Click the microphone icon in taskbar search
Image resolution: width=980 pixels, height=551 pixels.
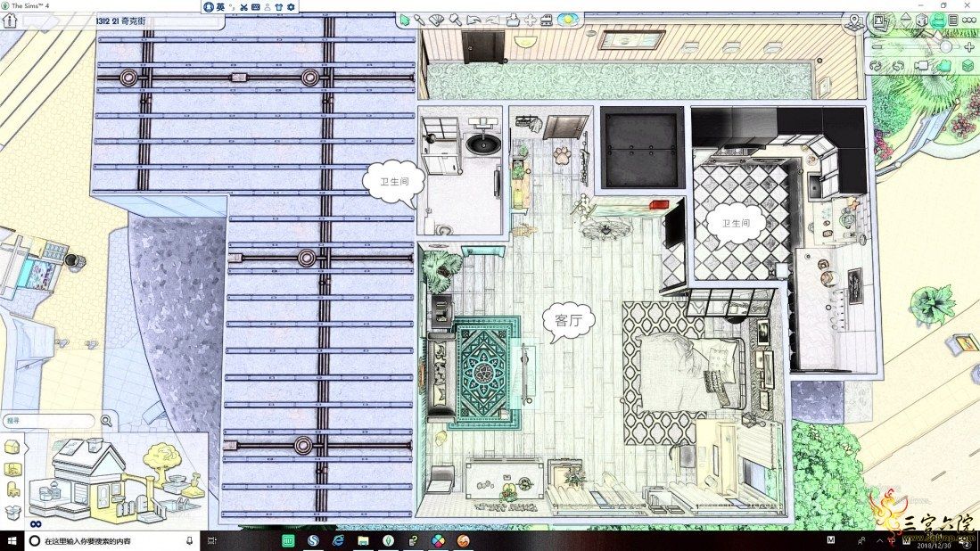tap(189, 541)
